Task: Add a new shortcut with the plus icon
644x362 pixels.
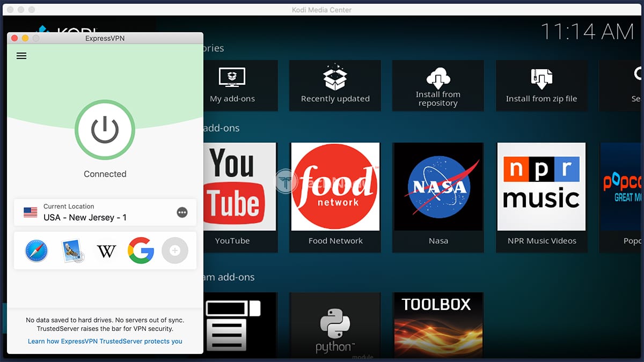Action: pos(175,250)
